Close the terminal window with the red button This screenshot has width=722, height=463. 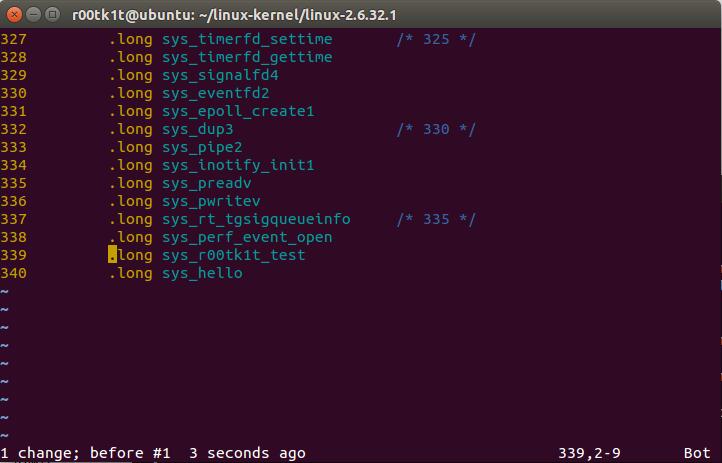[14, 14]
